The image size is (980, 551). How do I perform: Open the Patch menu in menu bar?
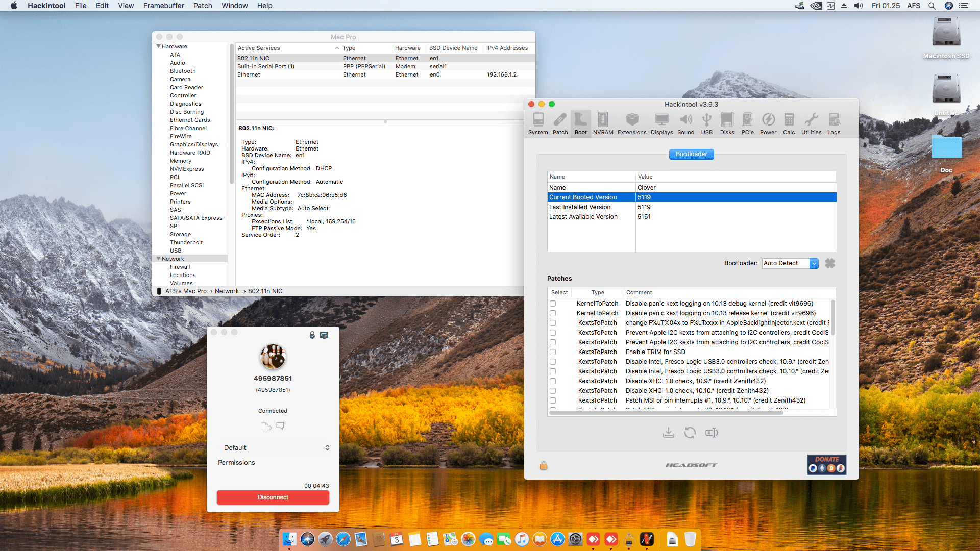(203, 6)
